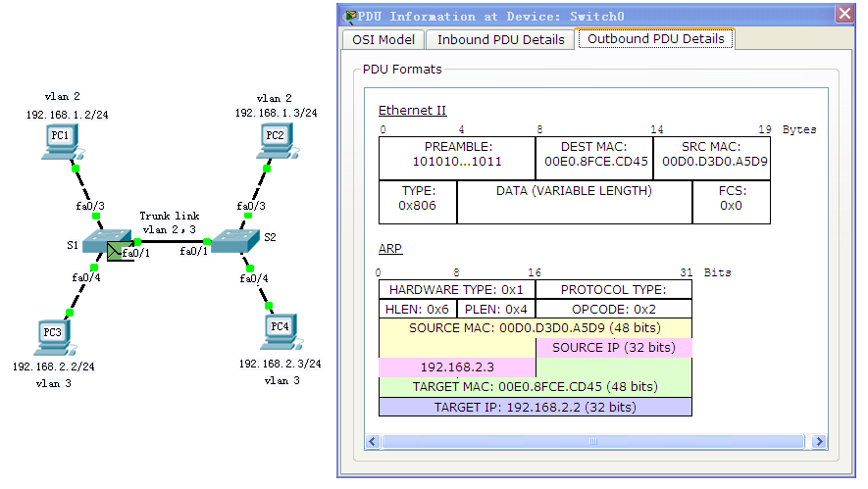868x489 pixels.
Task: Click the fa0/1 port label on S2
Action: pyautogui.click(x=194, y=252)
